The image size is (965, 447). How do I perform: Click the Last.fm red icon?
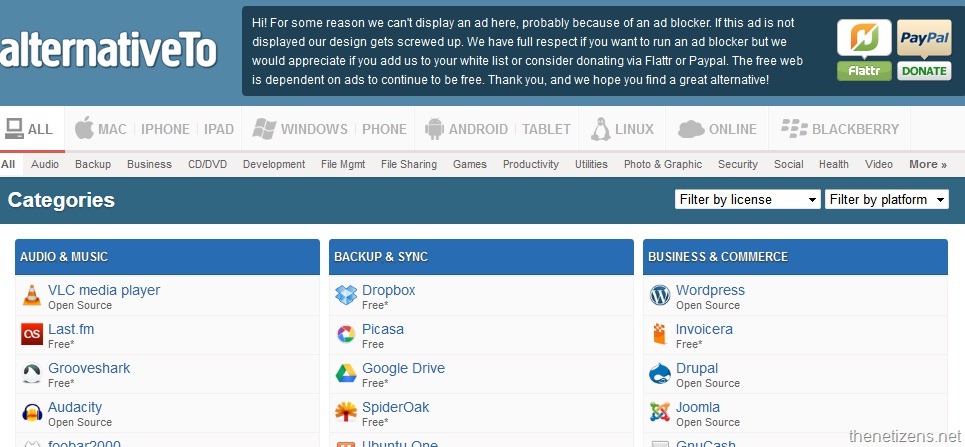click(32, 334)
